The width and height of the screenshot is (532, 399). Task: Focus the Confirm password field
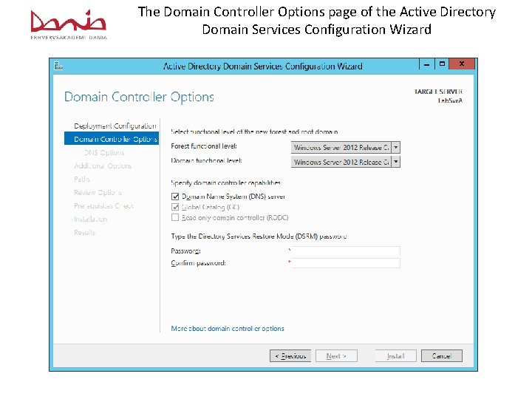(x=346, y=263)
